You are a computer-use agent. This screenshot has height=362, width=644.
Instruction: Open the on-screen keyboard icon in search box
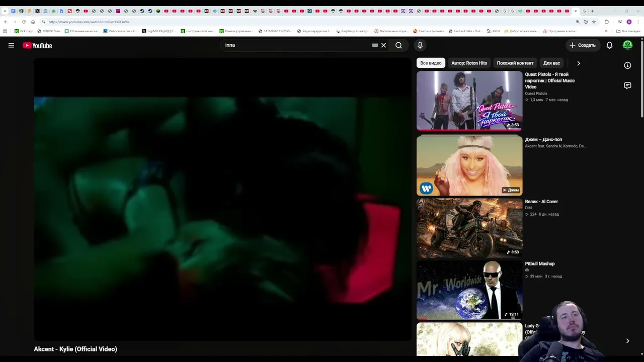point(375,45)
